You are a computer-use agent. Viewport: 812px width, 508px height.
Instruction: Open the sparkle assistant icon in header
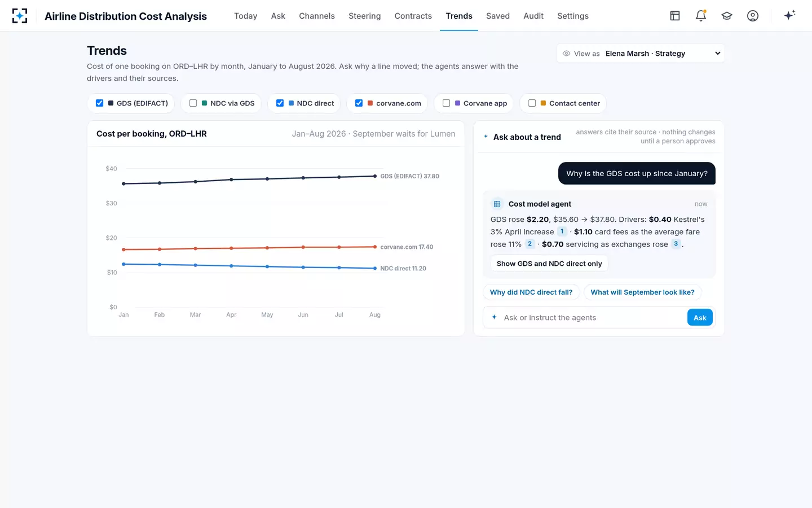[x=789, y=15]
